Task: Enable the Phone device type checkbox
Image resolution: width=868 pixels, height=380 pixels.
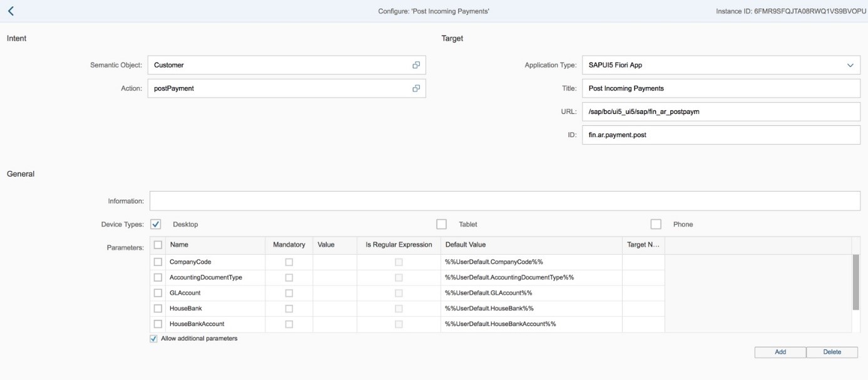Action: [656, 224]
